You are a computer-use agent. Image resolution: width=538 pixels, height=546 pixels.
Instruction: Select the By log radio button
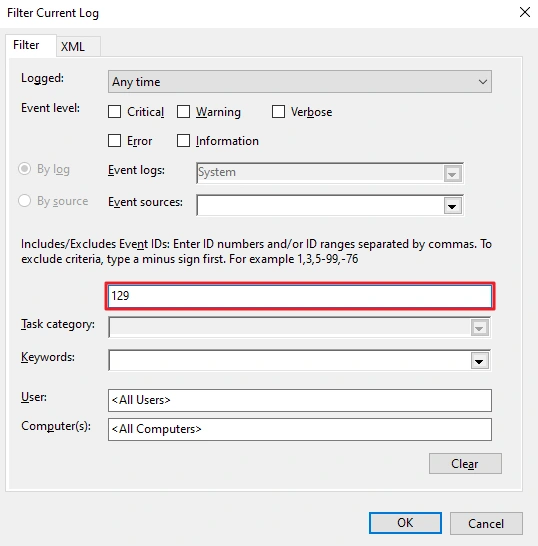24,169
